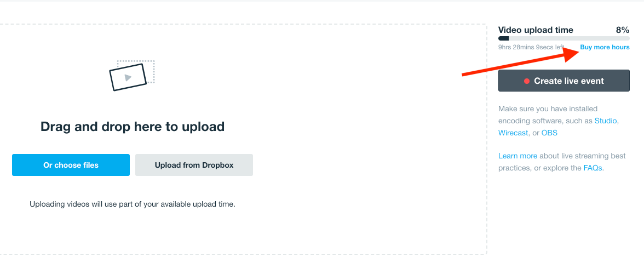
Task: Click the Video upload time heading
Action: tap(536, 30)
